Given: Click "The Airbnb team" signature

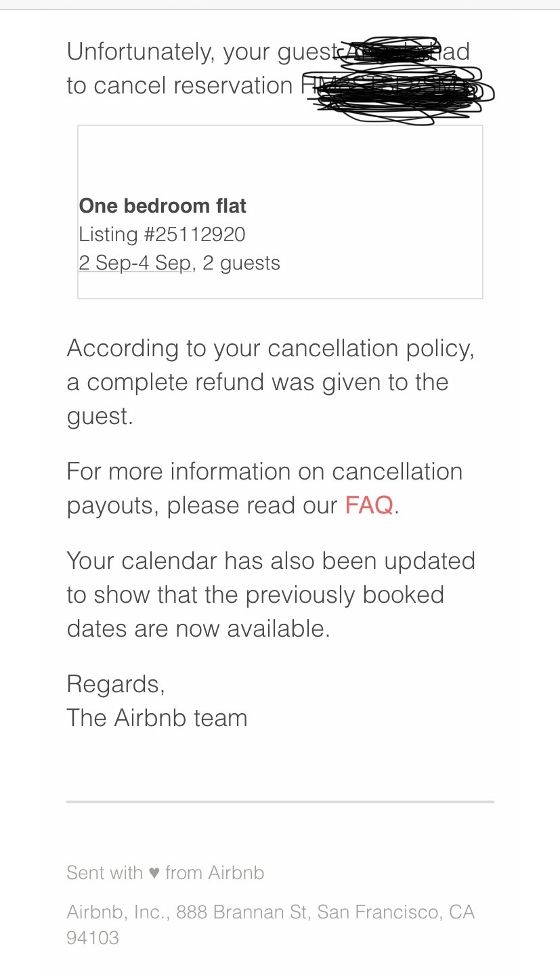Looking at the screenshot, I should coord(157,718).
